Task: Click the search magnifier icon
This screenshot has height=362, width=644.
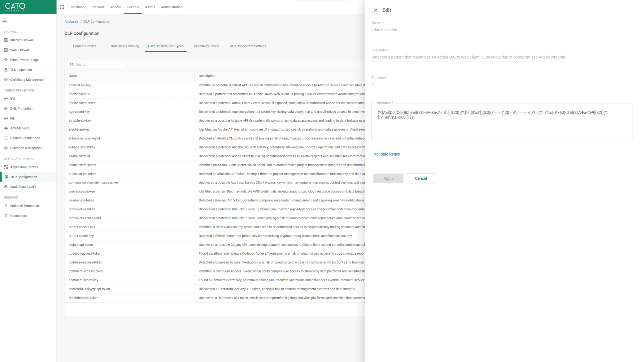Action: click(x=72, y=64)
